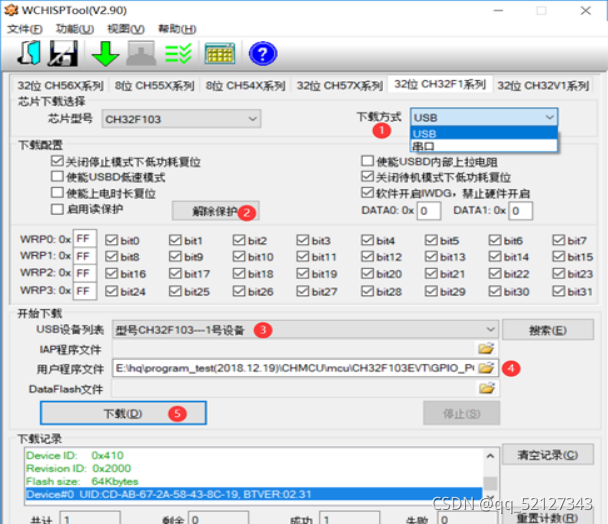
Task: Open help via blue question icon
Action: pyautogui.click(x=263, y=54)
